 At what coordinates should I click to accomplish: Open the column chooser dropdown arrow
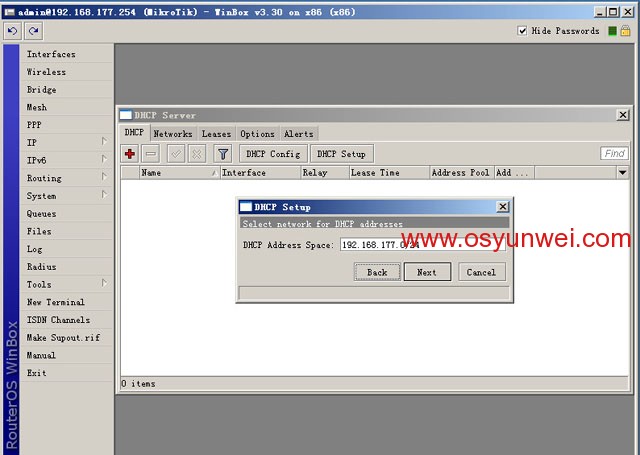coord(622,173)
